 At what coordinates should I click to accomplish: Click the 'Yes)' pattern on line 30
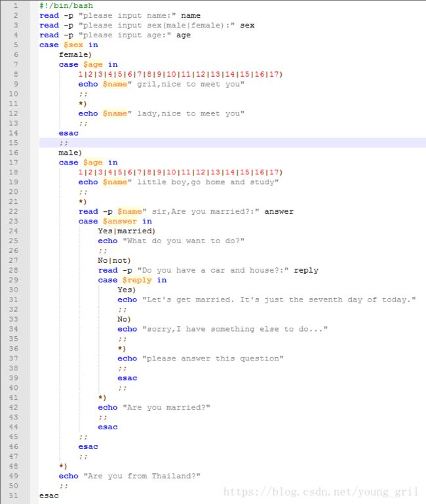pyautogui.click(x=126, y=290)
